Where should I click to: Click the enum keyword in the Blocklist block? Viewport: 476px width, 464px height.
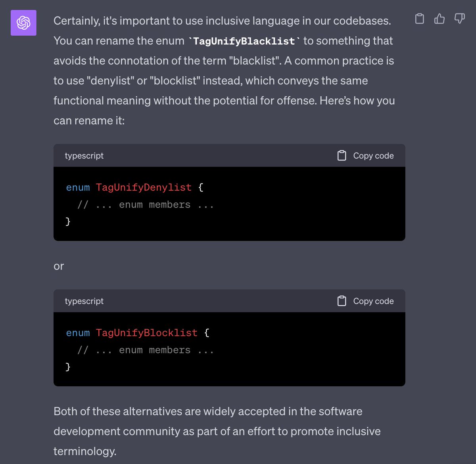(x=78, y=333)
